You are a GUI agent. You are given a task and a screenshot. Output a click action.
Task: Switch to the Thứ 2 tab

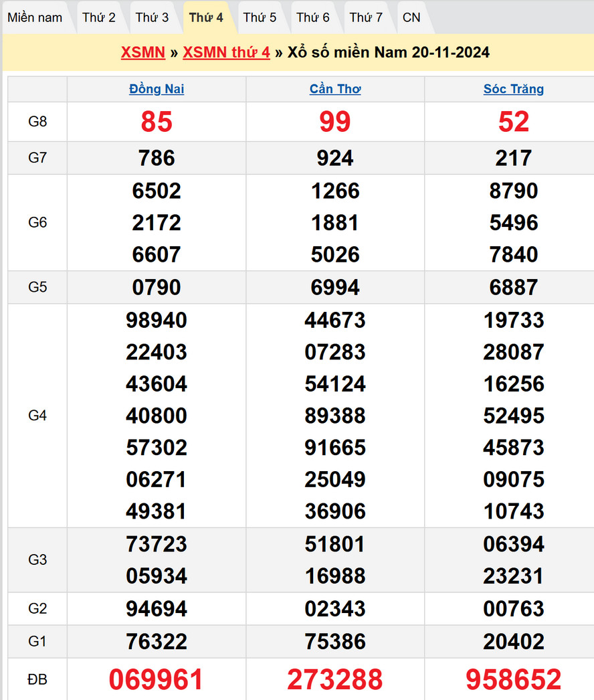click(99, 17)
